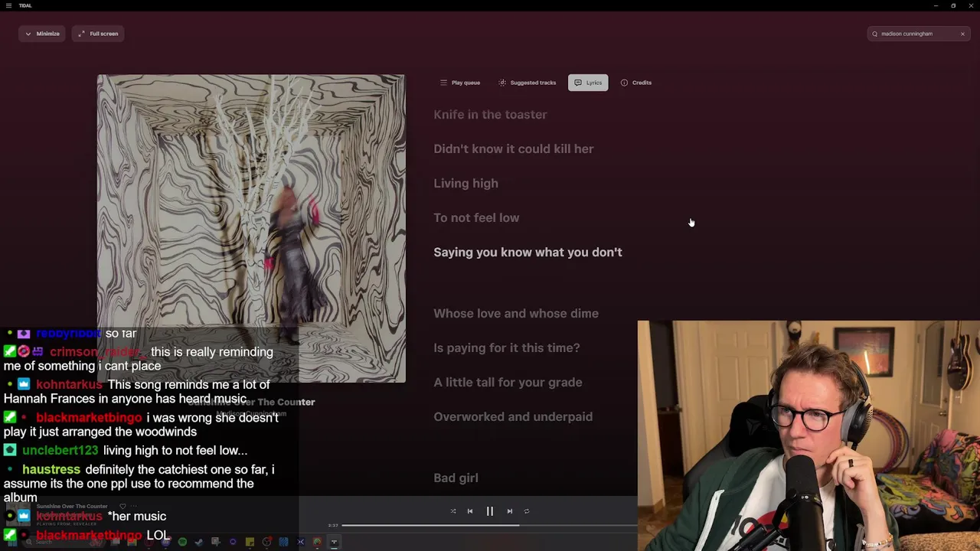Open Spotify from the taskbar
This screenshot has width=980, height=551.
[182, 542]
